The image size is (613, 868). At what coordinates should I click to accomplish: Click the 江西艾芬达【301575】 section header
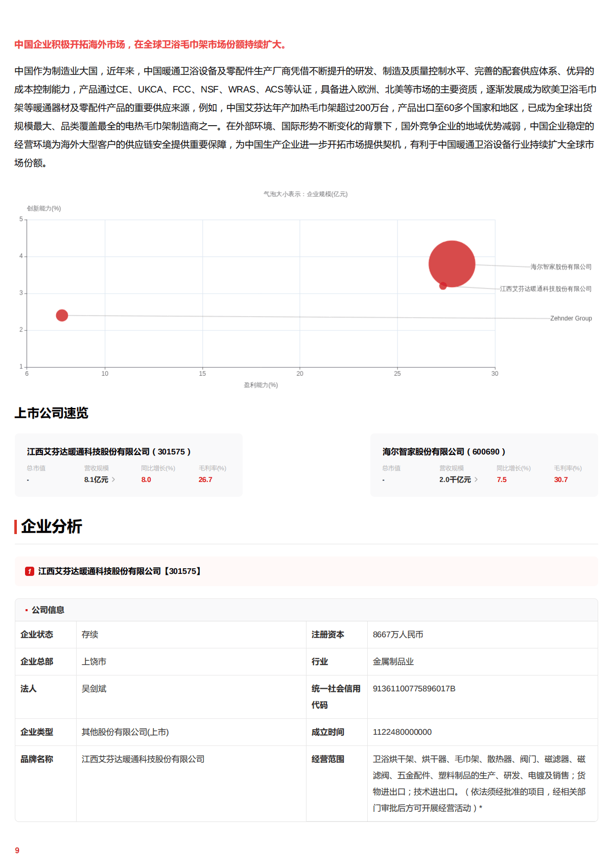tap(120, 571)
